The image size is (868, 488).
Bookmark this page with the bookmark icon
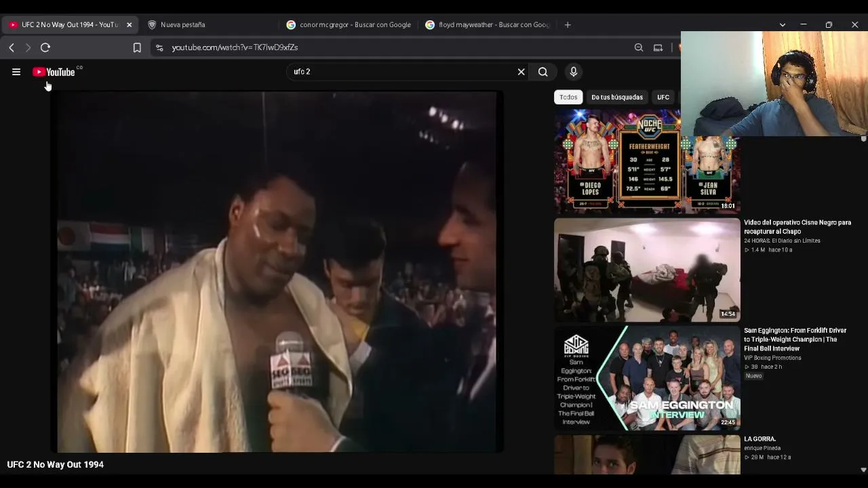137,47
